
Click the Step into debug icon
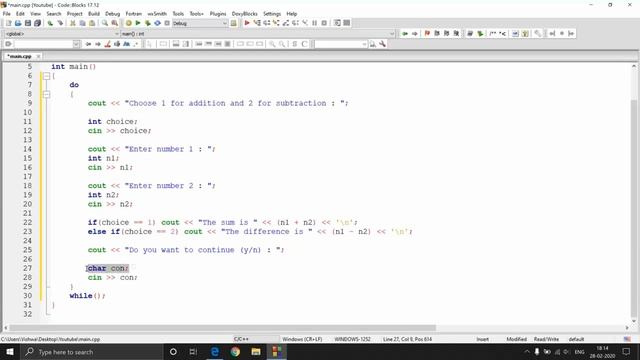[276, 23]
